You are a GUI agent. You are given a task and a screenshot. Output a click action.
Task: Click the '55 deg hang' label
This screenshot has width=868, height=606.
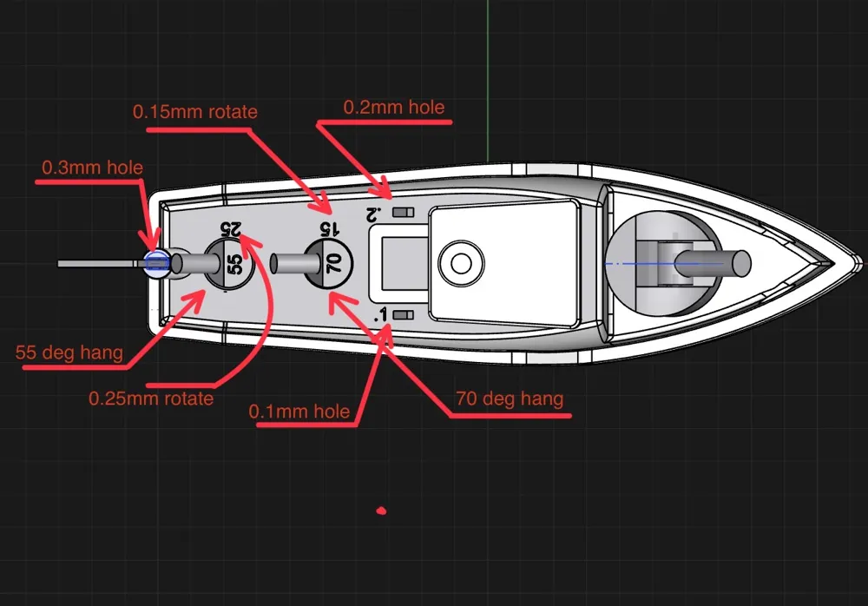point(69,353)
